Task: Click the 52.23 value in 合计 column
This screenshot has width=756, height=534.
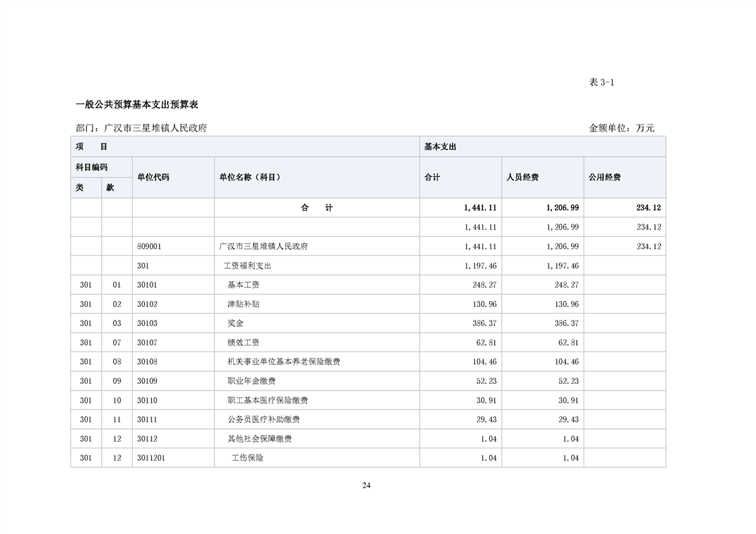Action: pos(486,380)
